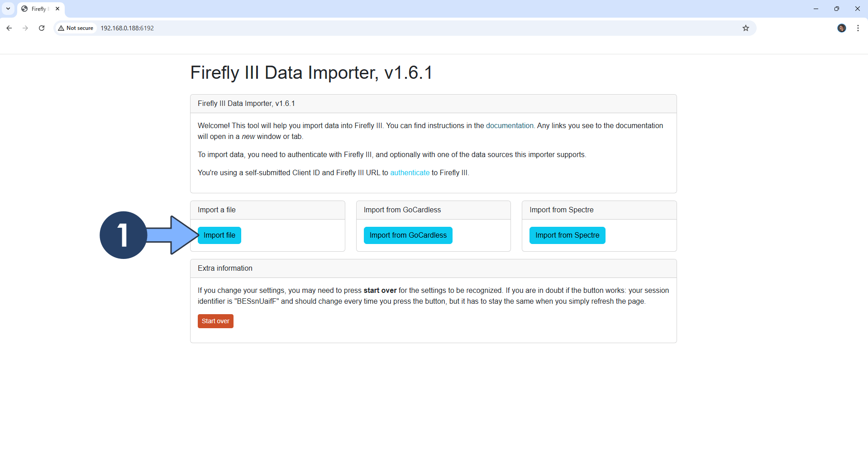Click the Not secure warning badge

tap(76, 28)
